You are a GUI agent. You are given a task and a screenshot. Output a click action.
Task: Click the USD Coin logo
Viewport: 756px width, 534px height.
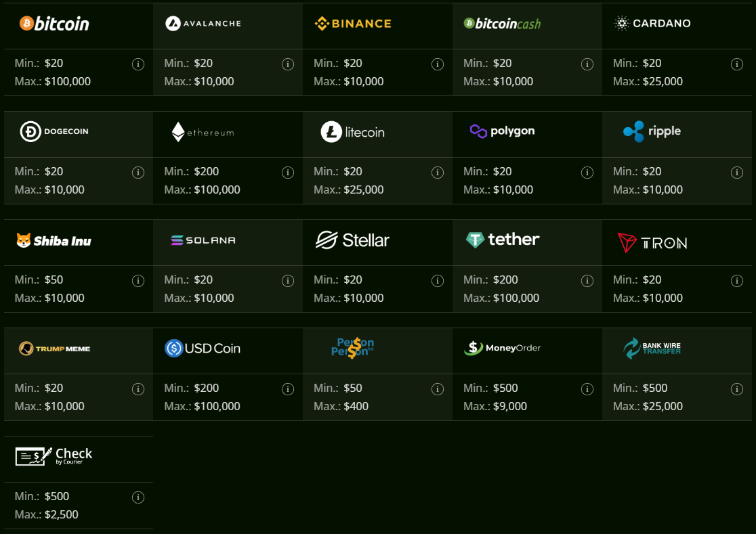tap(203, 349)
